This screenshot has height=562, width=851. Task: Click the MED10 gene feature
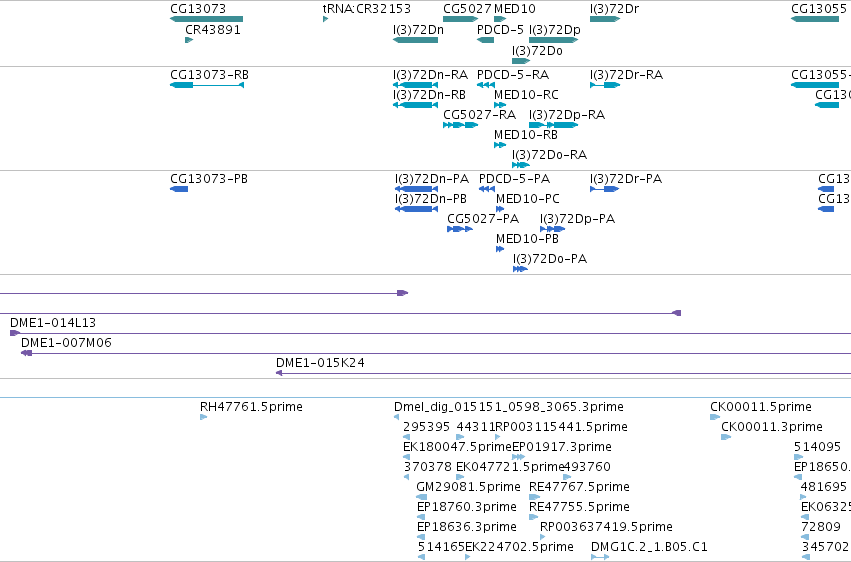(500, 19)
